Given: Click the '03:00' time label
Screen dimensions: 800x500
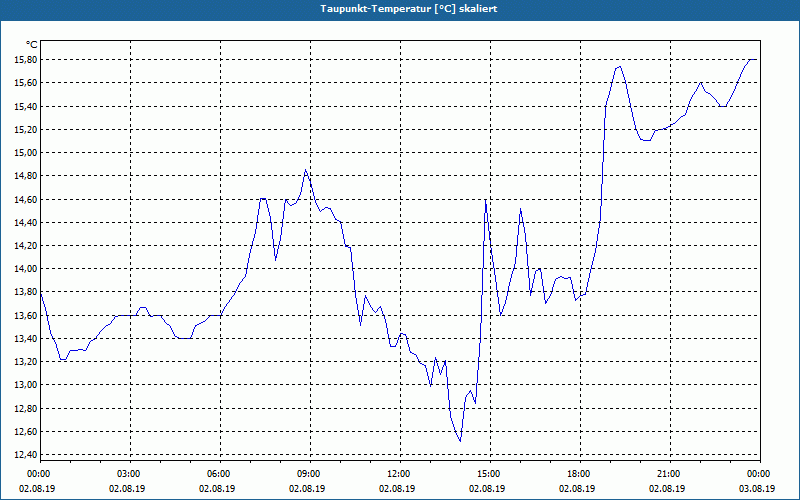Looking at the screenshot, I should pyautogui.click(x=131, y=474).
